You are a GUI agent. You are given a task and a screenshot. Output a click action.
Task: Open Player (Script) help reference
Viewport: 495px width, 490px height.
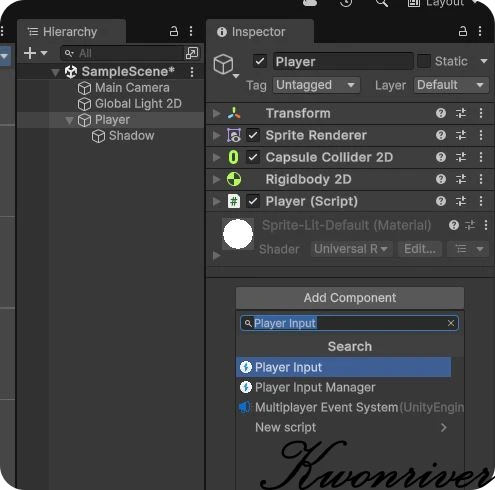441,201
